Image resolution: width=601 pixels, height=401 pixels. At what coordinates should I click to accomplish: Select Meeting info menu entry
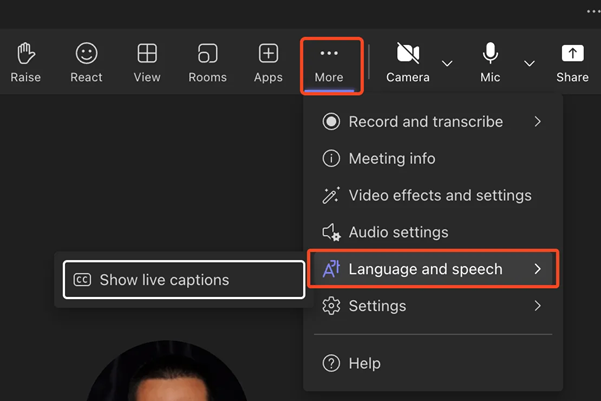433,159
